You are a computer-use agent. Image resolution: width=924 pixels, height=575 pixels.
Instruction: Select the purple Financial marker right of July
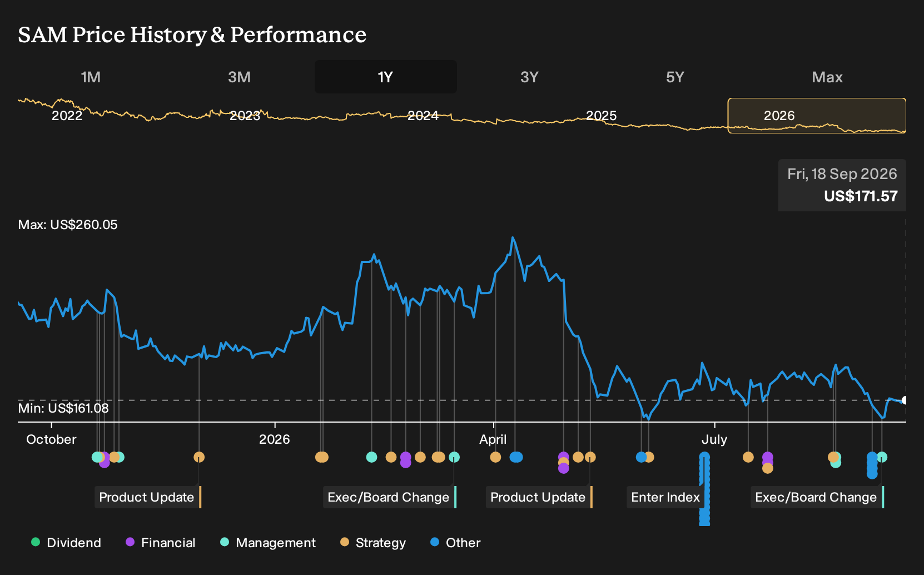[x=768, y=458]
